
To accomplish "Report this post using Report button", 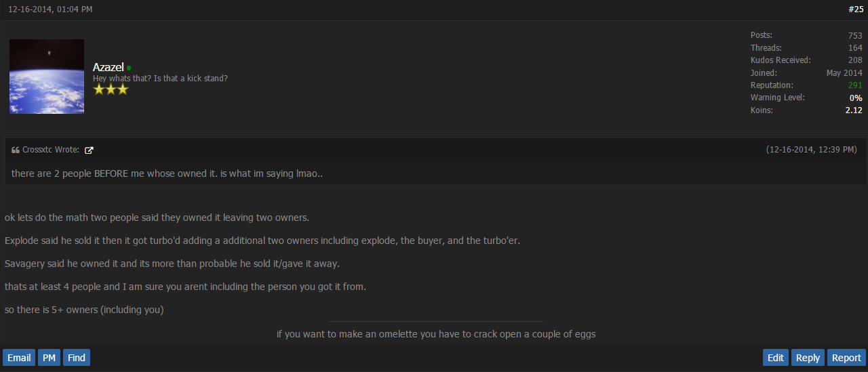I will pos(846,358).
